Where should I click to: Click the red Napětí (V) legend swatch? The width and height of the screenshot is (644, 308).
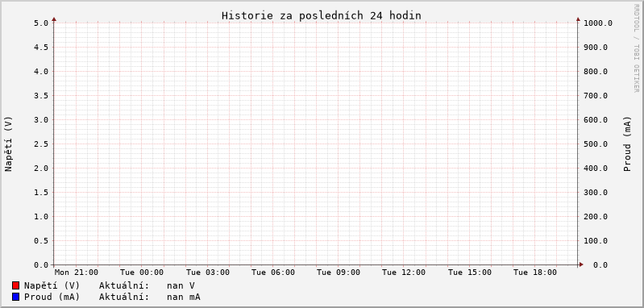click(16, 285)
